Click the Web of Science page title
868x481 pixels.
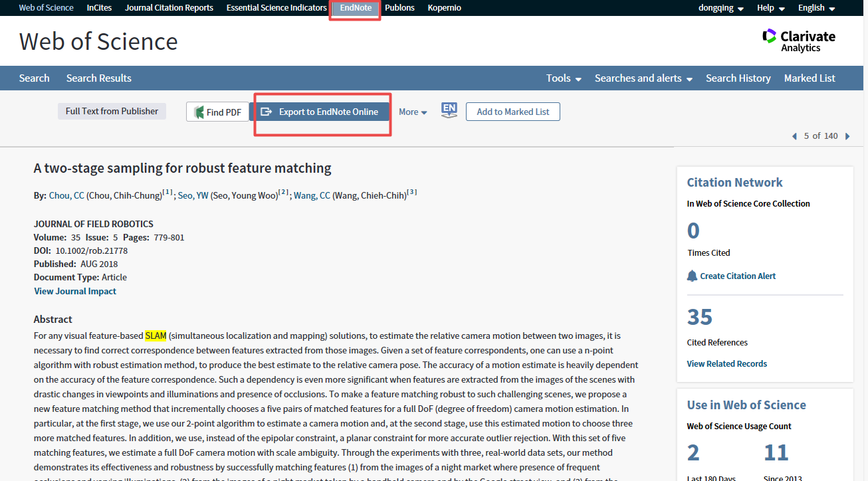[98, 41]
